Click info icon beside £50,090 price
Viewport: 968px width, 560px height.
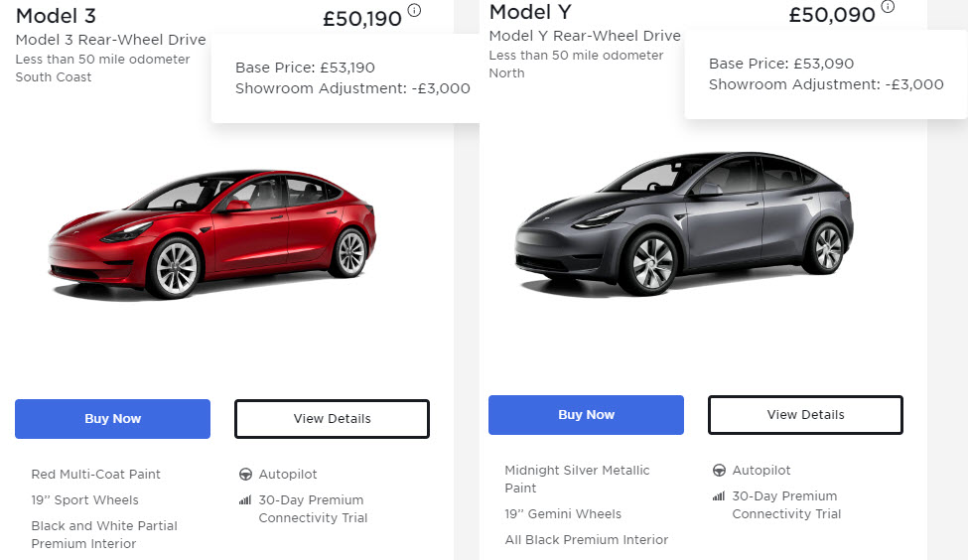click(x=888, y=7)
